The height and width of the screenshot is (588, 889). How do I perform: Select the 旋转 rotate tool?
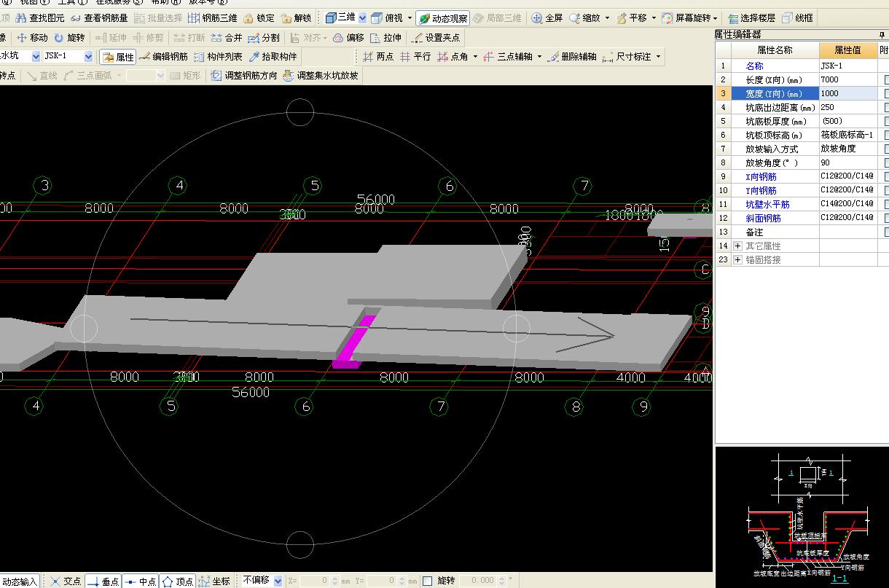coord(69,37)
